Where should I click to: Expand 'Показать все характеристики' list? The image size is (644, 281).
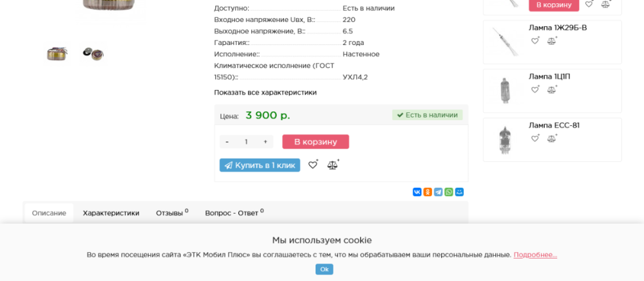pos(265,93)
